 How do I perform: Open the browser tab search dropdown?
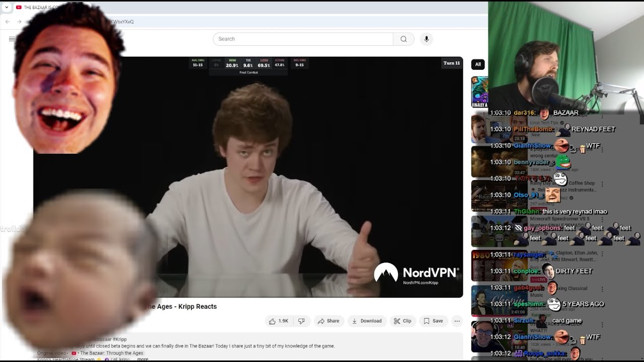click(7, 7)
